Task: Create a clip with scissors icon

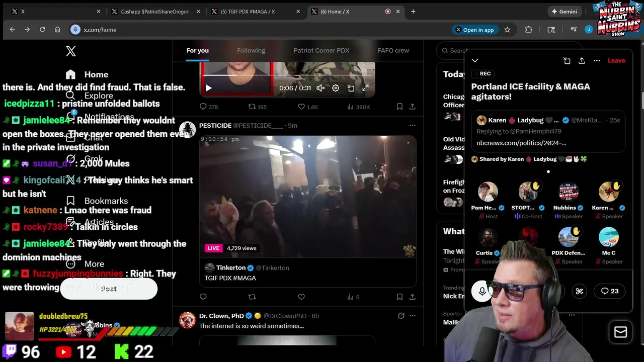Action: 580,291
